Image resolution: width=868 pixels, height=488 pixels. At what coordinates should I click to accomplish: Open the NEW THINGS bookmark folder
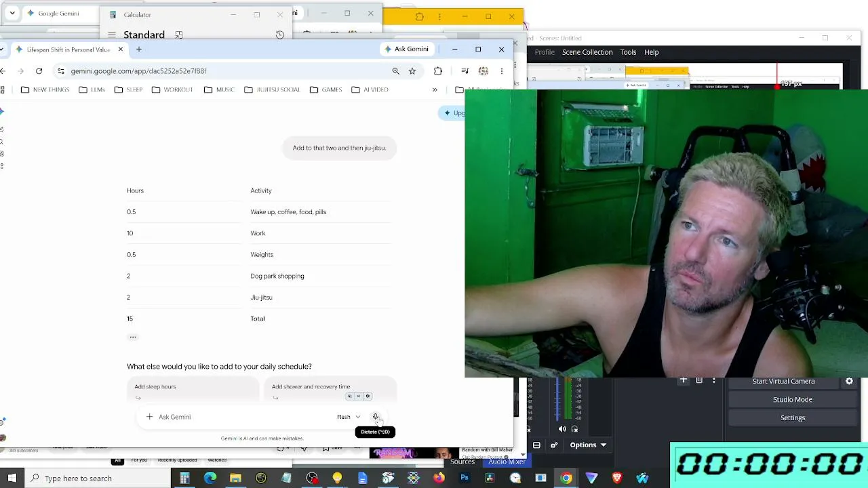click(x=45, y=89)
